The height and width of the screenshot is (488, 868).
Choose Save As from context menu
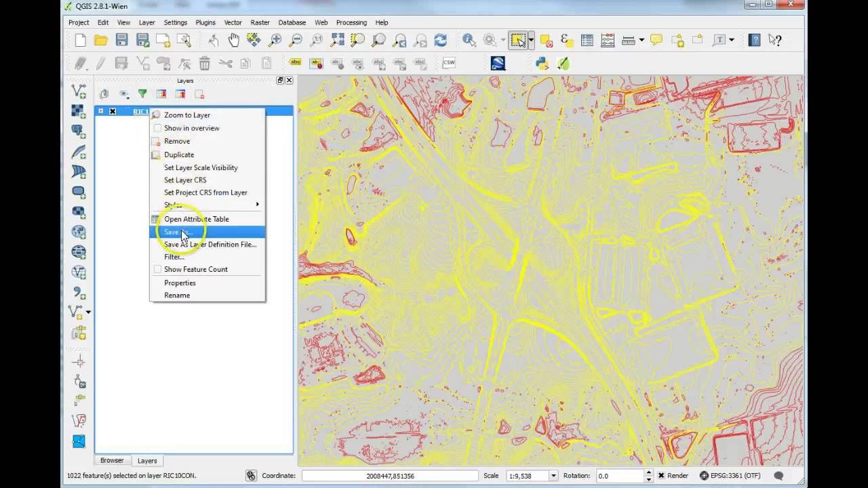pyautogui.click(x=178, y=232)
